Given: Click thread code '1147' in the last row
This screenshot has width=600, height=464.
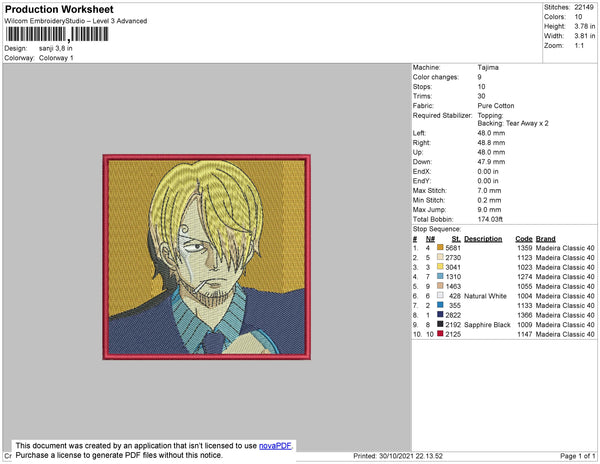Looking at the screenshot, I should (525, 334).
